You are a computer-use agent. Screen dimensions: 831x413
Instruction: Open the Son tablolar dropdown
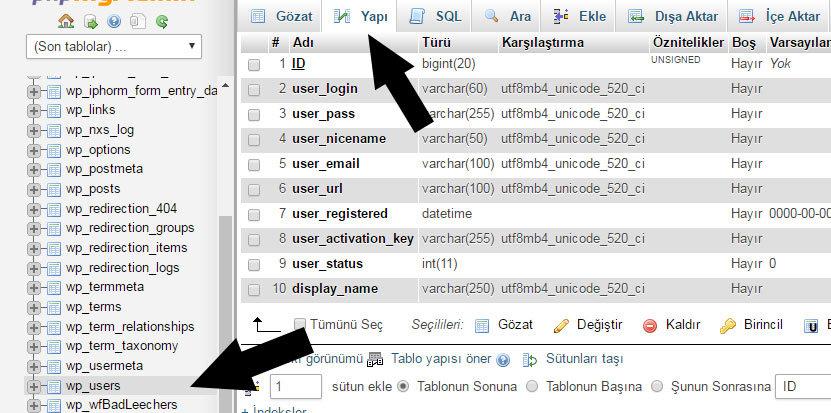coord(114,47)
